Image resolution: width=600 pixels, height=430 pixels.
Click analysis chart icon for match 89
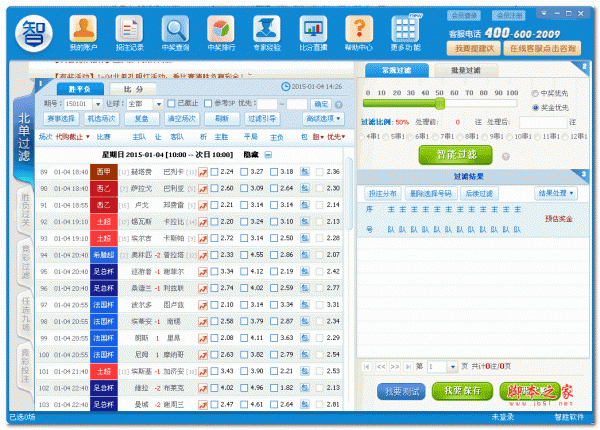click(203, 172)
